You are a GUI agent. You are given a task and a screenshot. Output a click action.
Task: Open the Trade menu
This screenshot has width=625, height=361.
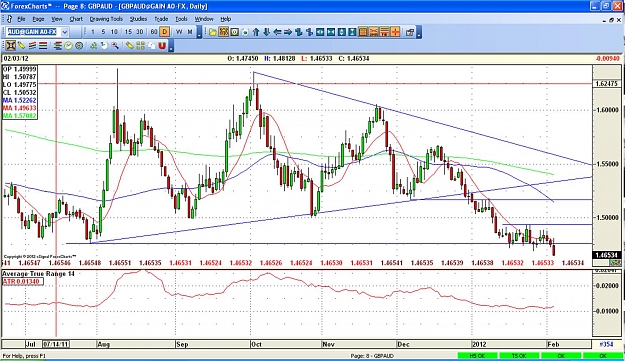point(161,19)
